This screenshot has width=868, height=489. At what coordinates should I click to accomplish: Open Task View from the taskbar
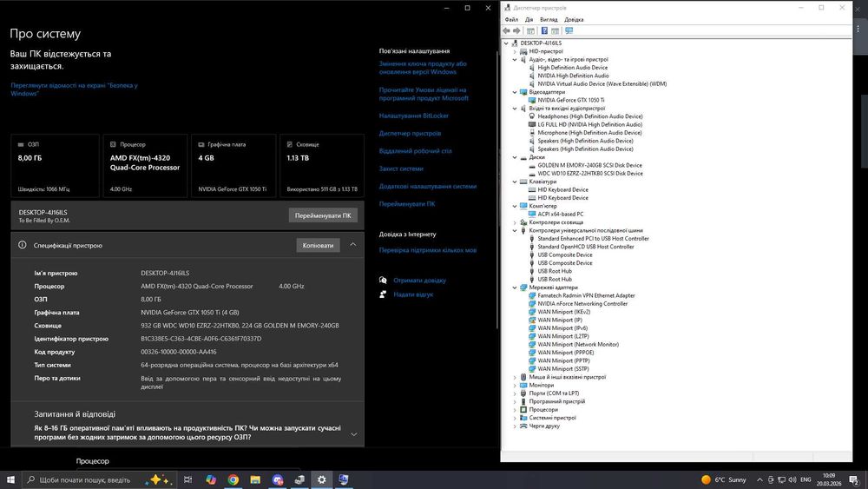(187, 479)
